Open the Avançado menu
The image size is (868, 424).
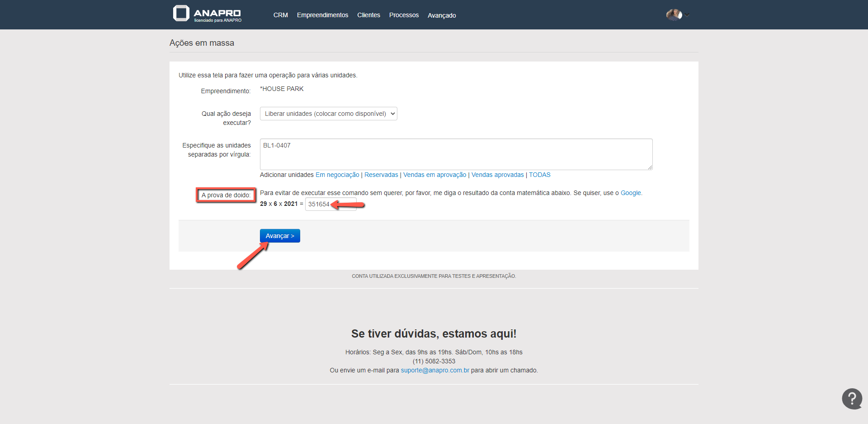pos(442,15)
